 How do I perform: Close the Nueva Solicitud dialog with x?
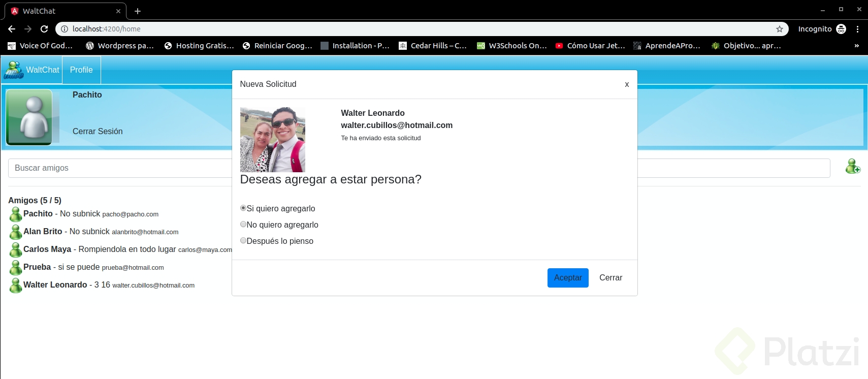[627, 84]
